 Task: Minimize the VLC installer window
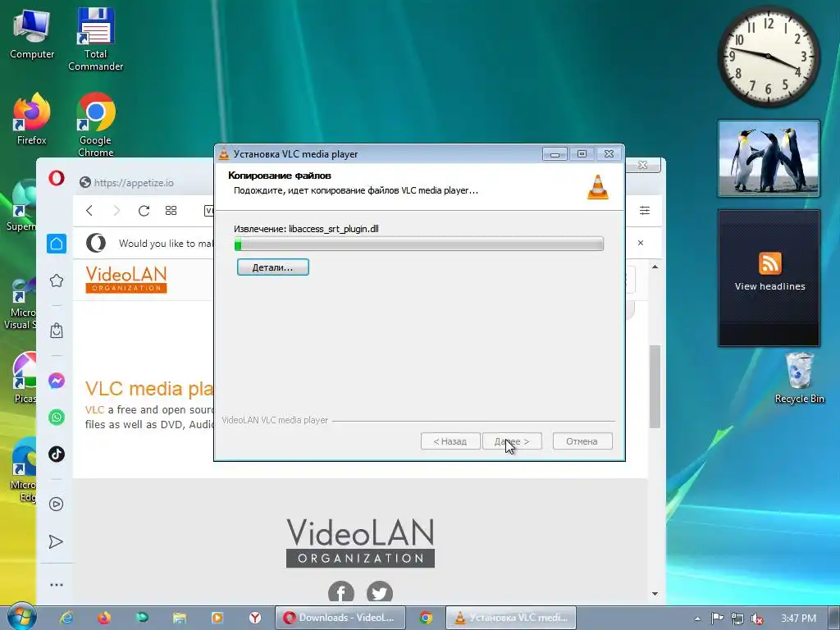[555, 154]
